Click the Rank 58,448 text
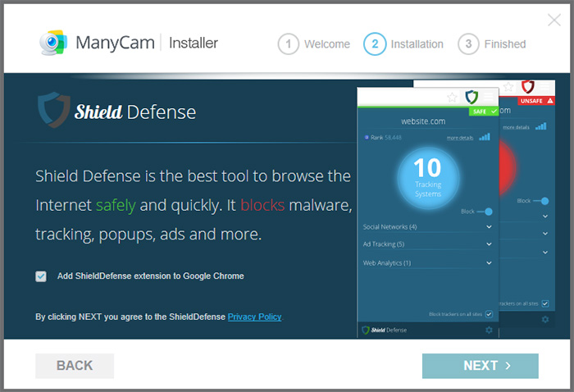 click(386, 138)
